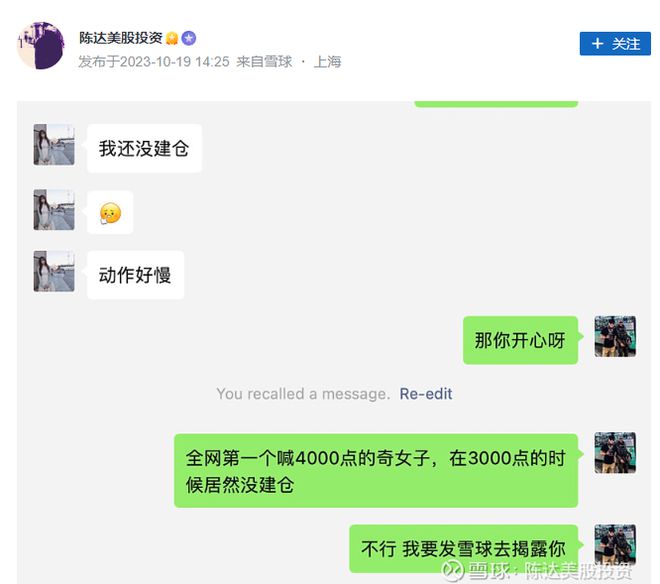
Task: Open the 陈达美股投资 profile avatar
Action: (41, 45)
